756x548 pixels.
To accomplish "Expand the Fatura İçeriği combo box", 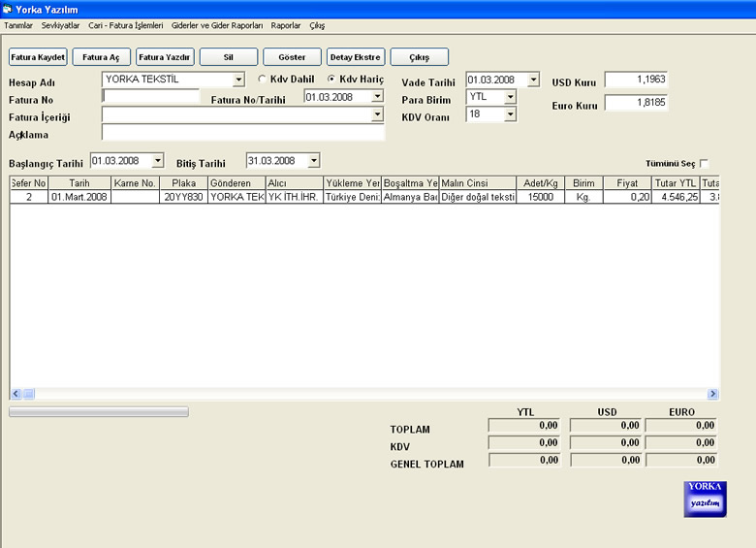I will tap(378, 114).
